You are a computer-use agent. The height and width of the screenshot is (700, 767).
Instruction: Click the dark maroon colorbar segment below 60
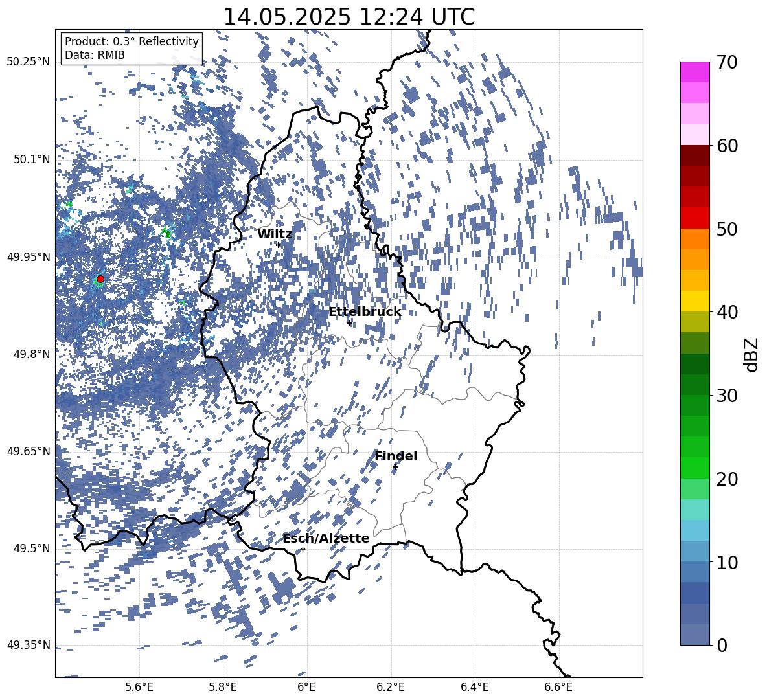pos(694,155)
